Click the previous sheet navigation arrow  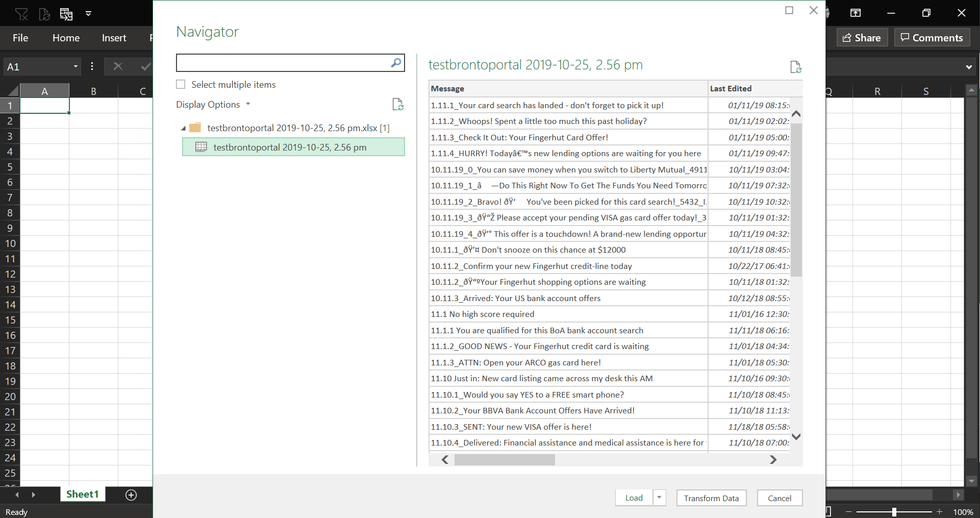tap(17, 495)
